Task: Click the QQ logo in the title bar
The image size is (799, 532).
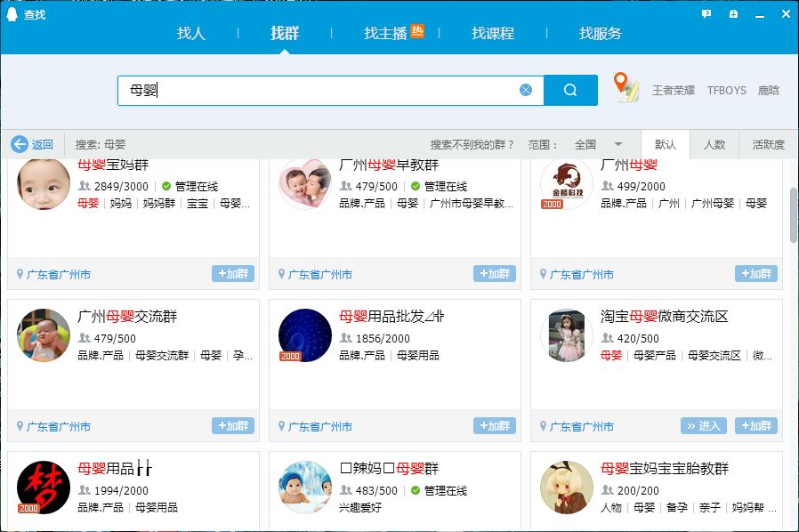Action: 11,12
